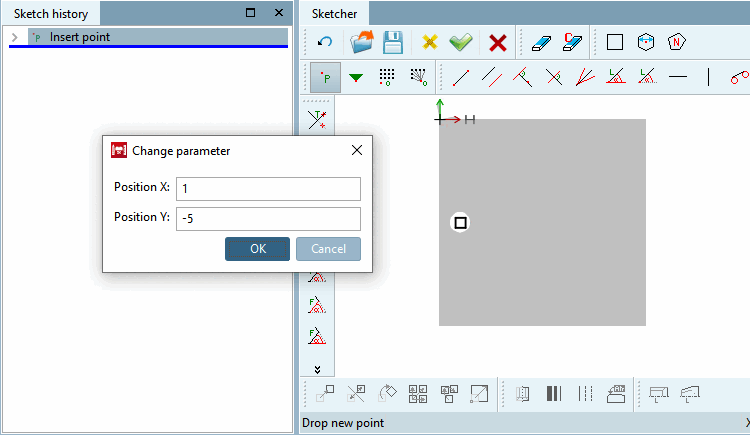This screenshot has width=750, height=435.
Task: Toggle the Insert point P tool
Action: coord(325,77)
